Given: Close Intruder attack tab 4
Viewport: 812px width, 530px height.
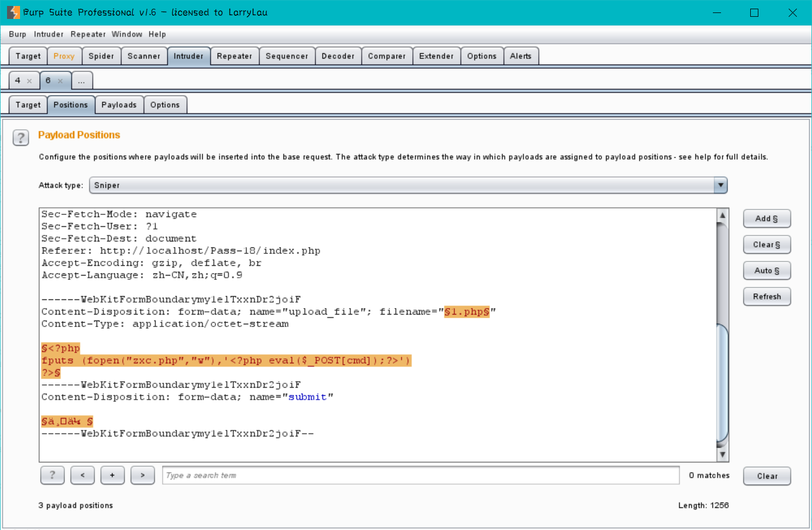Looking at the screenshot, I should tap(29, 81).
